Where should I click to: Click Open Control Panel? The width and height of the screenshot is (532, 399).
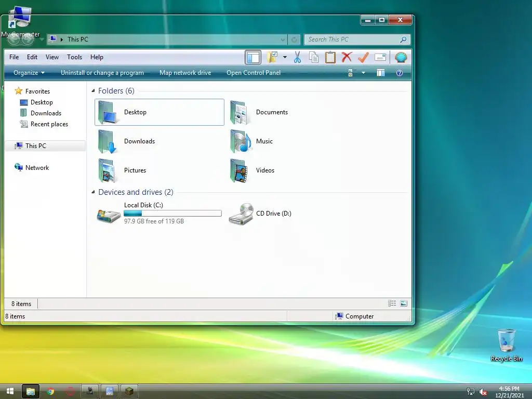254,73
